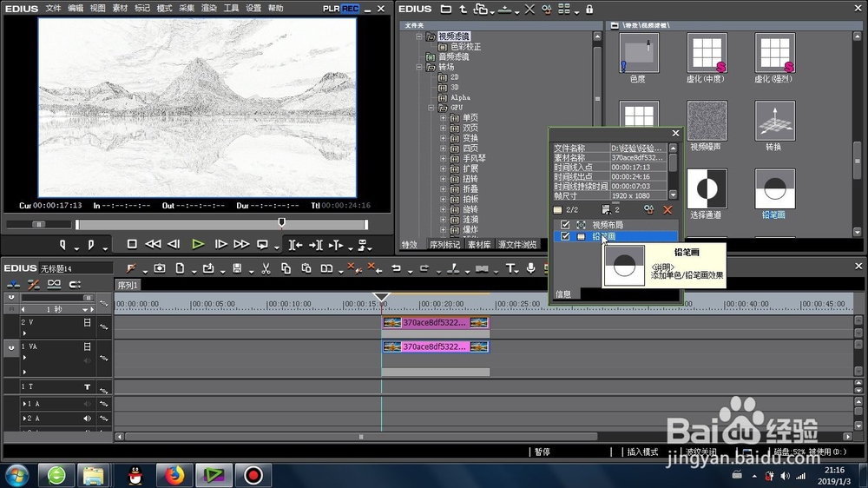The height and width of the screenshot is (488, 868).
Task: Collapse the GPU folder in the effects tree
Action: (431, 108)
